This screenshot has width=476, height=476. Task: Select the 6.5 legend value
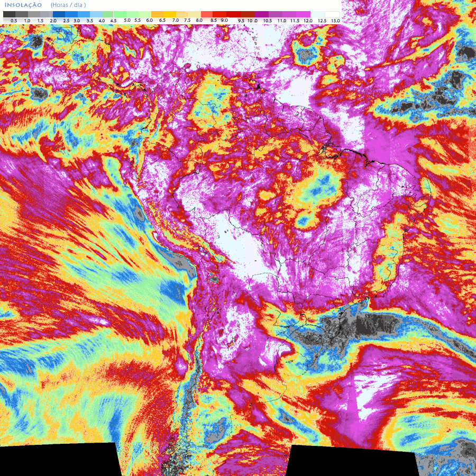pyautogui.click(x=162, y=20)
